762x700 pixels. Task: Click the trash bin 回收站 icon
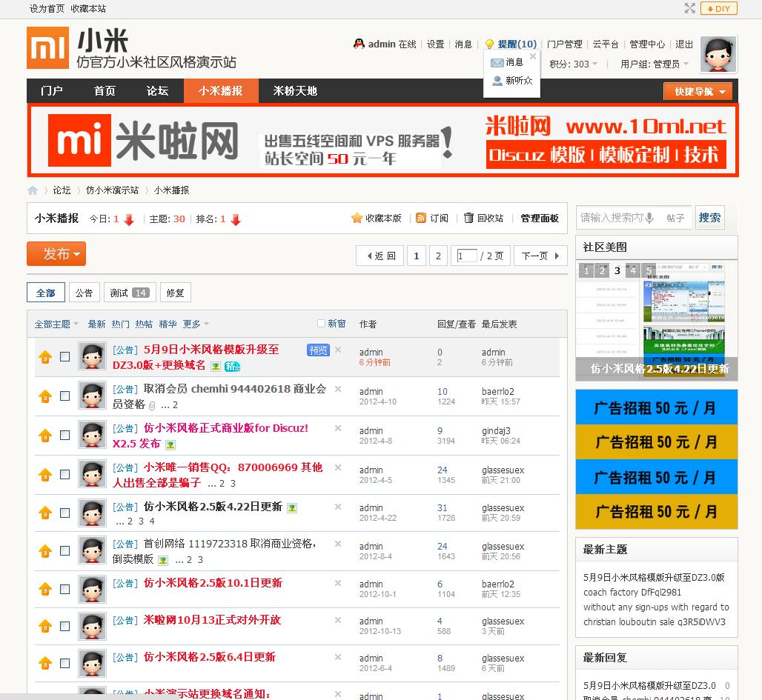[468, 218]
